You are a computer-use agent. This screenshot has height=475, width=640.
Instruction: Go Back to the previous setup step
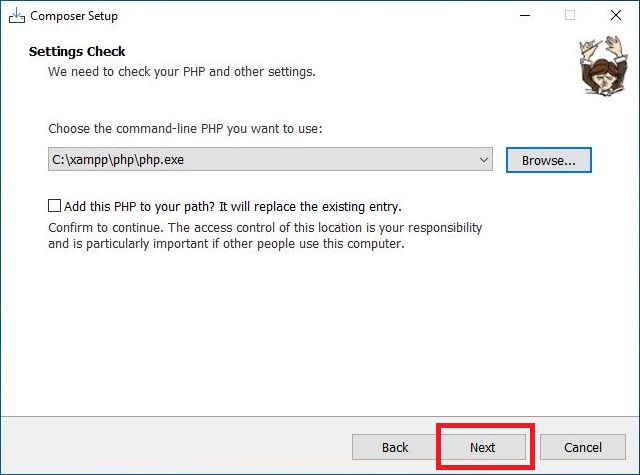coord(395,447)
